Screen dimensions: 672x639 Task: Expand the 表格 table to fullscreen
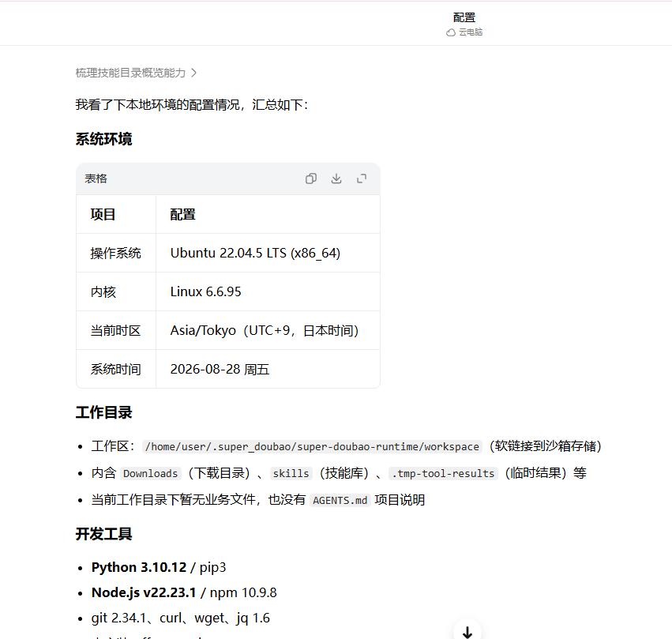[x=362, y=179]
